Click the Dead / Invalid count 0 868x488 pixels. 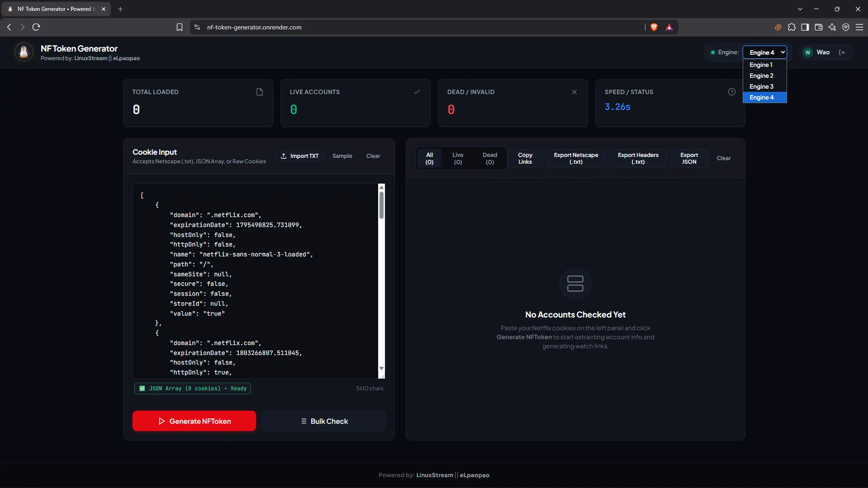(x=451, y=109)
